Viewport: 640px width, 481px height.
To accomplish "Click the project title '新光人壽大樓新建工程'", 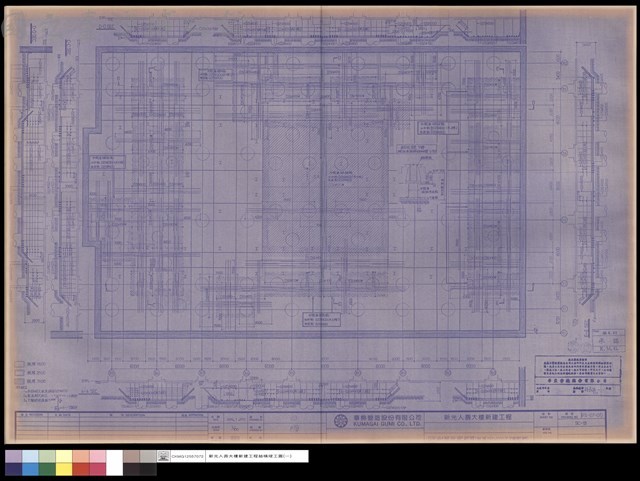I will 478,418.
